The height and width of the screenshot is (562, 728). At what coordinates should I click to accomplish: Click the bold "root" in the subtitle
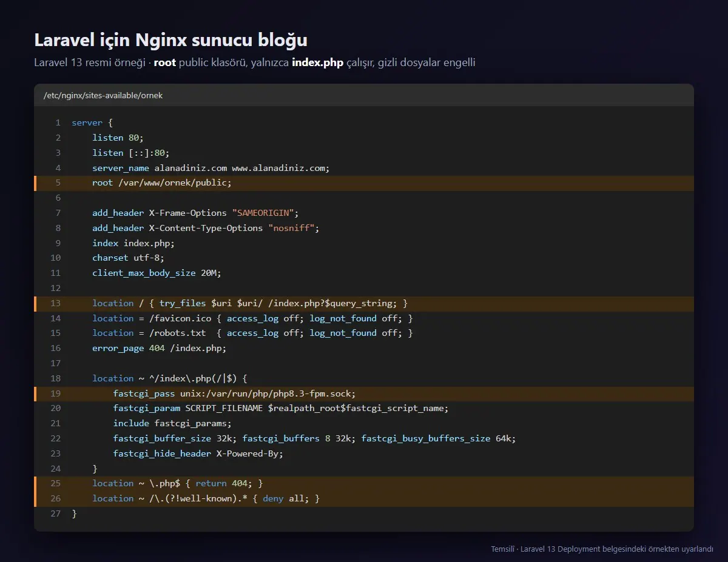click(x=165, y=62)
